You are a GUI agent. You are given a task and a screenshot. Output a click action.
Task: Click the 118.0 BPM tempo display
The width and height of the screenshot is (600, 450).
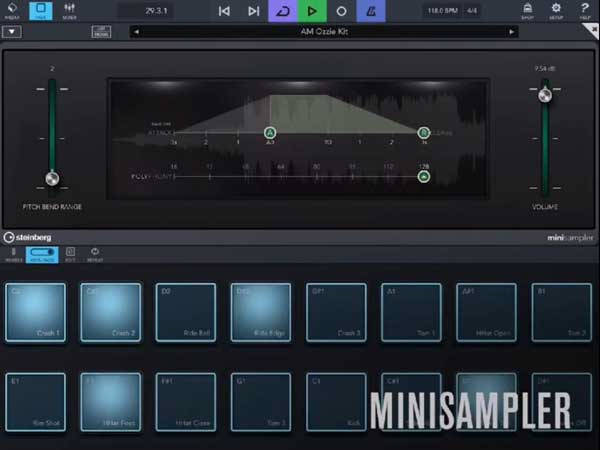click(442, 11)
